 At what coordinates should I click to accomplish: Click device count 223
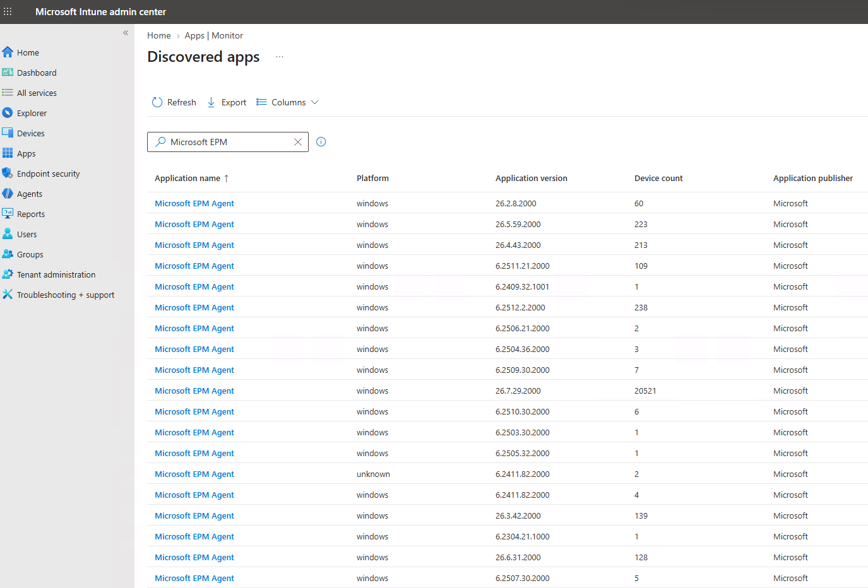[x=641, y=225]
